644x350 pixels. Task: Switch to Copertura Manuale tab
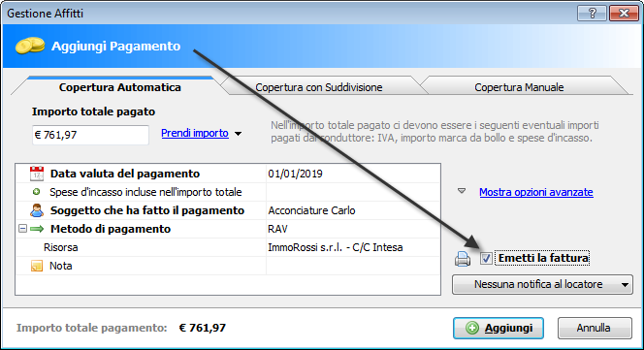519,87
